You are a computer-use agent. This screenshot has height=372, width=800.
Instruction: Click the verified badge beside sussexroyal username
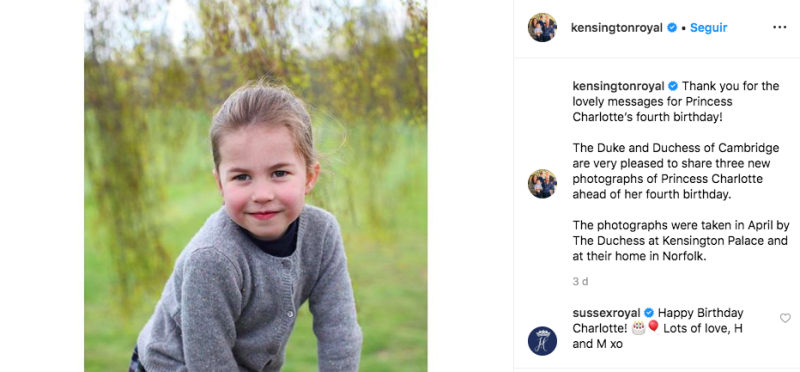click(648, 312)
